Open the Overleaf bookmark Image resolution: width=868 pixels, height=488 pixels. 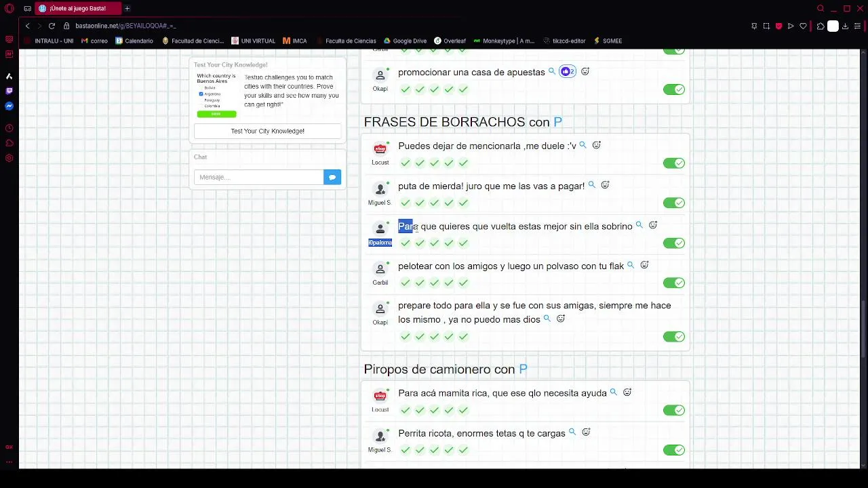(x=450, y=41)
